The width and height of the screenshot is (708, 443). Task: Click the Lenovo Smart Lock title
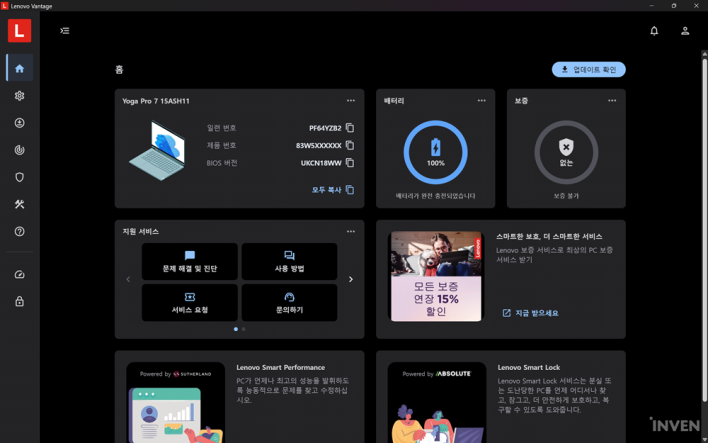coord(529,368)
